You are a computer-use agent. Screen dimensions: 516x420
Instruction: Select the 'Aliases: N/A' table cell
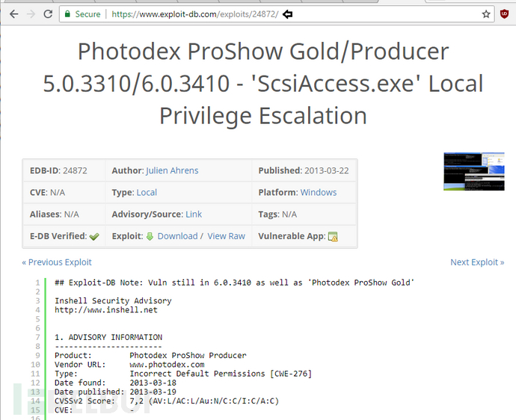coord(64,214)
